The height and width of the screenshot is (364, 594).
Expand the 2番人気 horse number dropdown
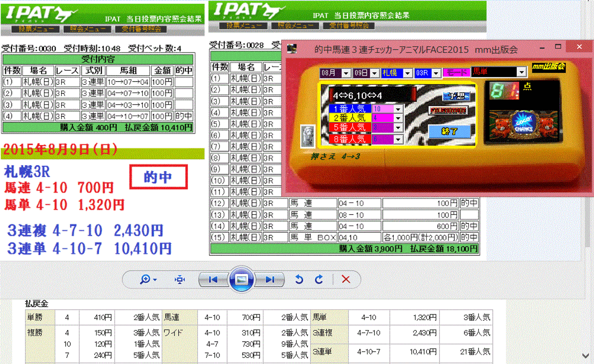coord(398,118)
